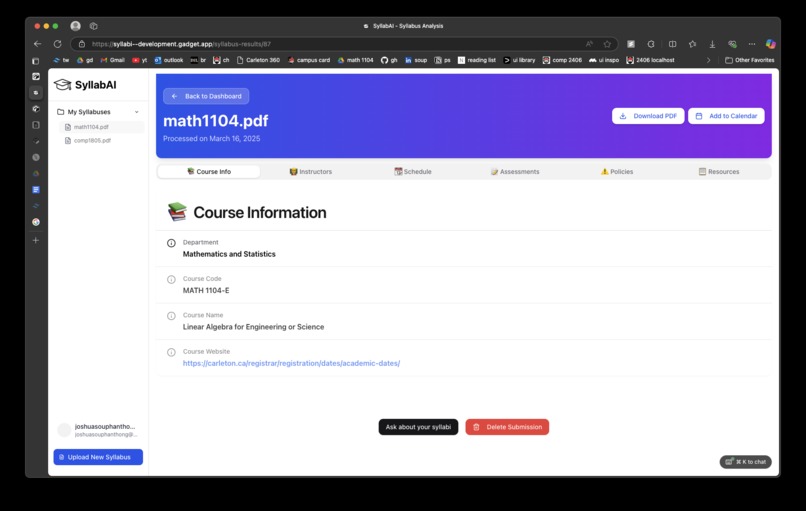Viewport: 806px width, 511px height.
Task: Open the yt YouTube bookmark
Action: [139, 60]
